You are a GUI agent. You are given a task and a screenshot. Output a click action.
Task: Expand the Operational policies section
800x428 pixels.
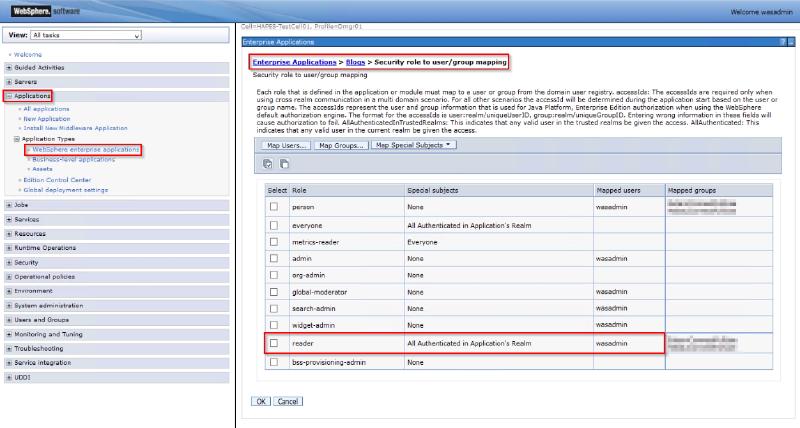click(x=9, y=276)
